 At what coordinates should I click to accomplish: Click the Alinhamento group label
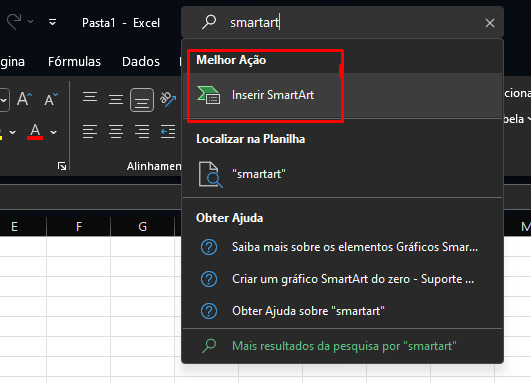(154, 166)
